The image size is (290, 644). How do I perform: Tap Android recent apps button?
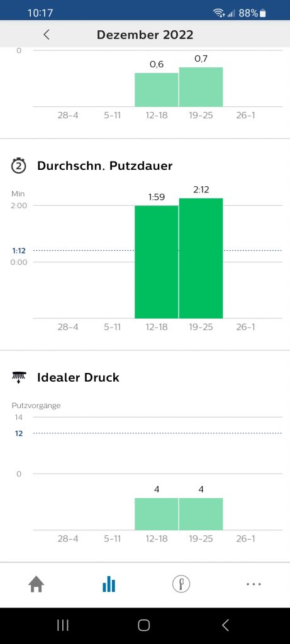point(62,625)
